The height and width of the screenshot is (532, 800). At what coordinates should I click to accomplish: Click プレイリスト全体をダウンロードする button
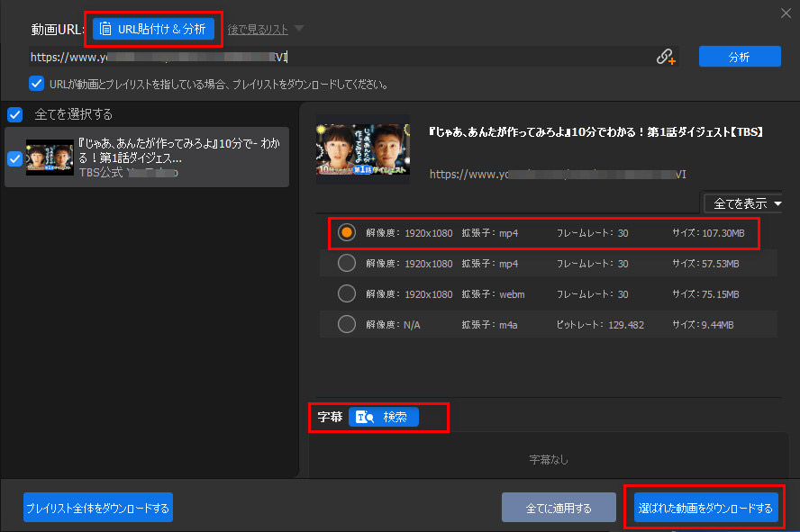tap(98, 508)
